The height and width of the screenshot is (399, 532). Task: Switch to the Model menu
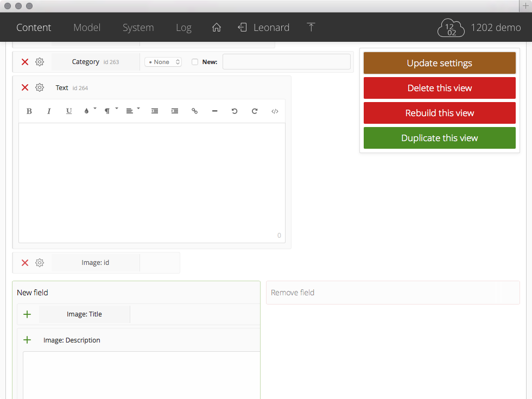tap(87, 27)
